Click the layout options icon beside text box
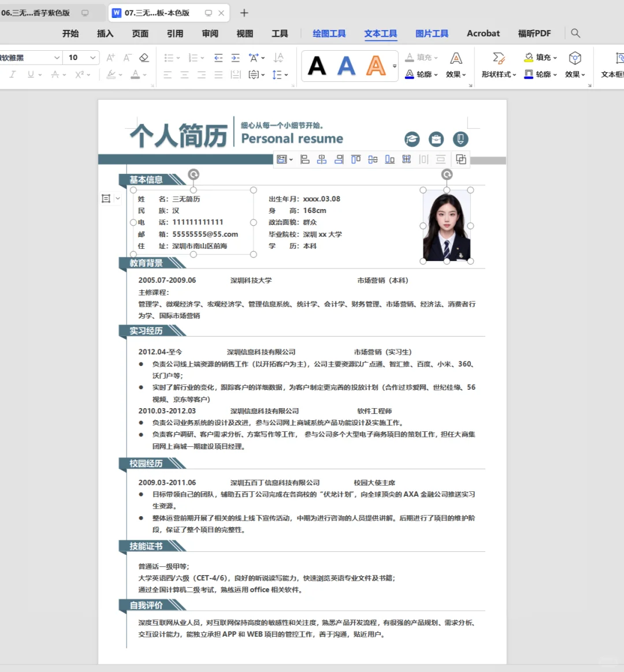 [106, 199]
